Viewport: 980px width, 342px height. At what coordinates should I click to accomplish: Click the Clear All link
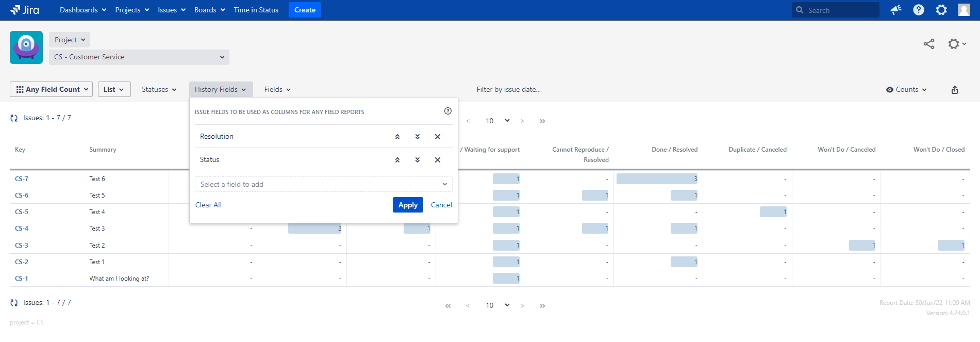click(x=208, y=205)
